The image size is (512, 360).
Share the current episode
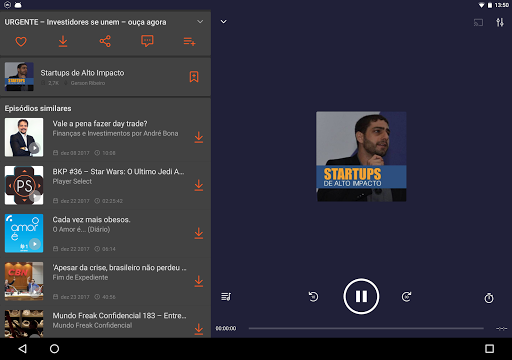105,41
